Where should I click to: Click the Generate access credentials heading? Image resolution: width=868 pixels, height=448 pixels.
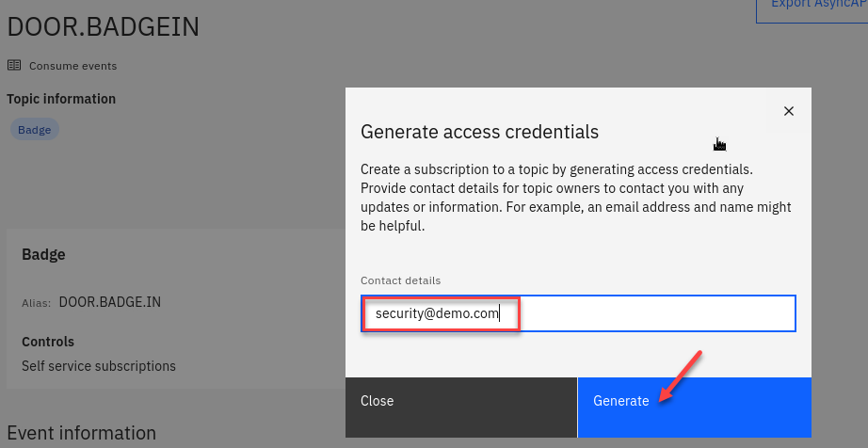pyautogui.click(x=479, y=132)
